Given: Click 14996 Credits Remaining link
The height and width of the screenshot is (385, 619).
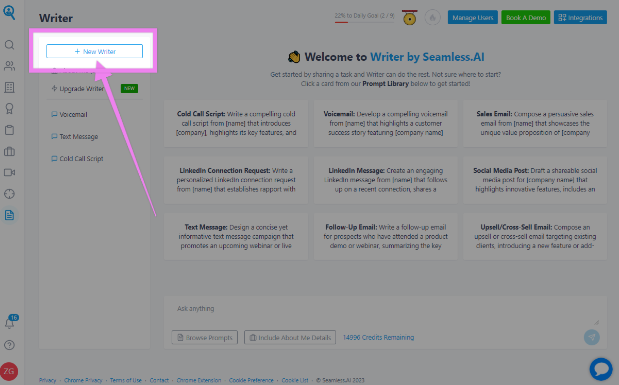Looking at the screenshot, I should click(x=378, y=338).
